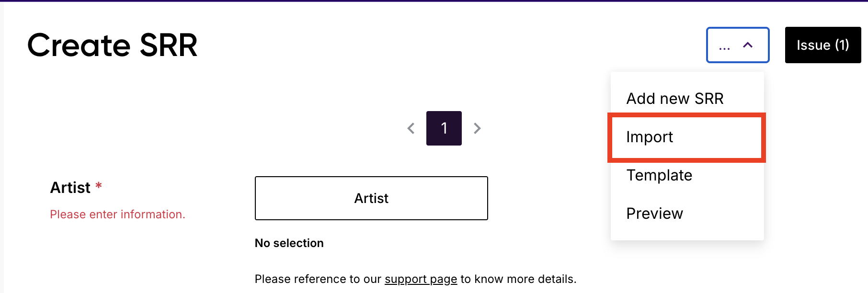The image size is (868, 293).
Task: Open the support page link
Action: tap(421, 279)
